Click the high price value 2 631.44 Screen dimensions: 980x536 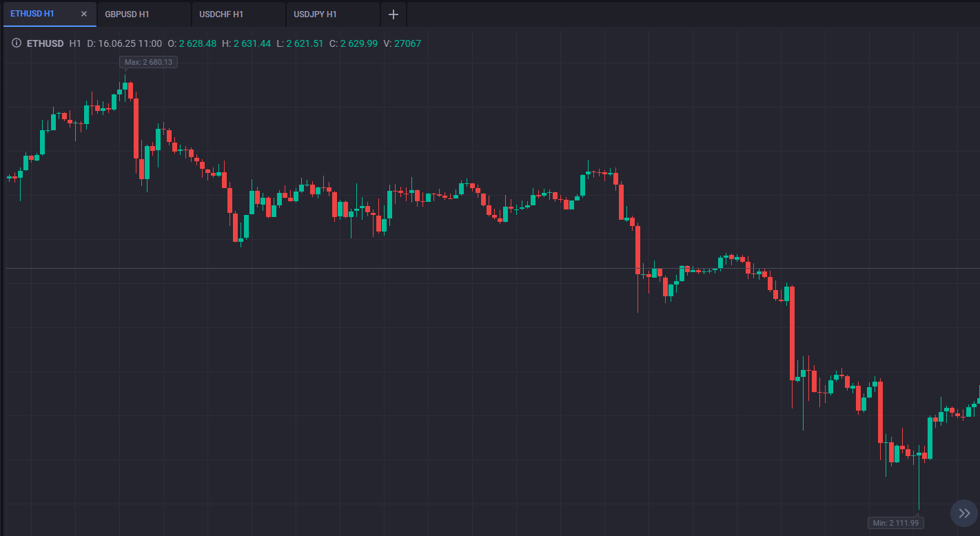[252, 43]
